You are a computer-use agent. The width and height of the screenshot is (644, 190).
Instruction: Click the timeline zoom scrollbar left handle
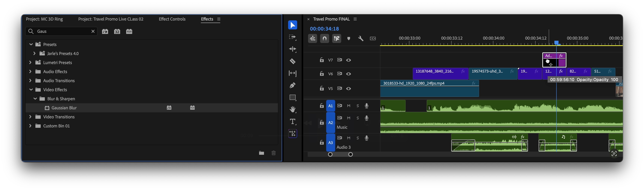330,154
